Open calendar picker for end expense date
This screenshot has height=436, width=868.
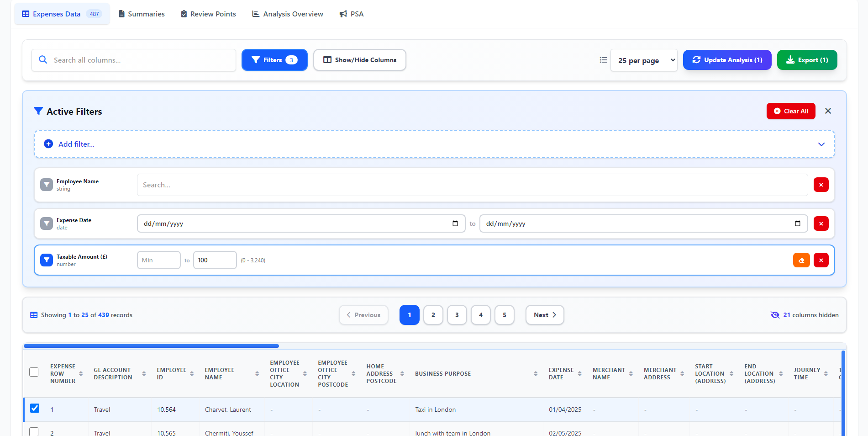click(798, 223)
